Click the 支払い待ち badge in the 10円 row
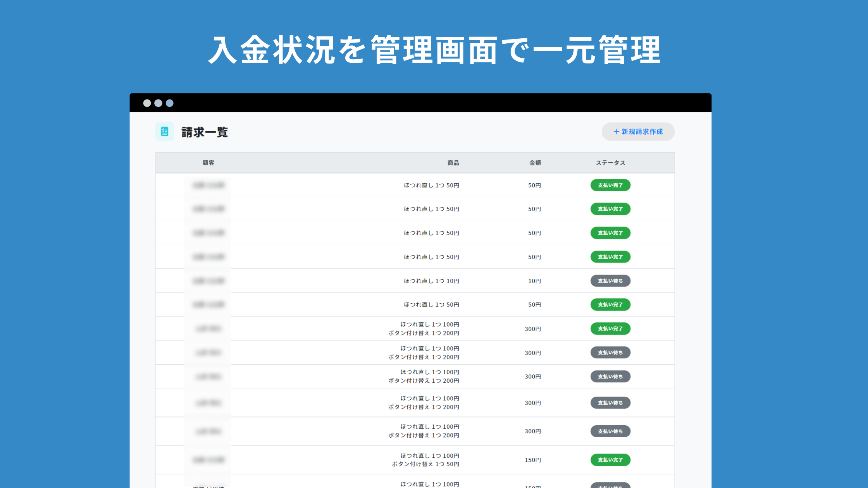 tap(610, 281)
